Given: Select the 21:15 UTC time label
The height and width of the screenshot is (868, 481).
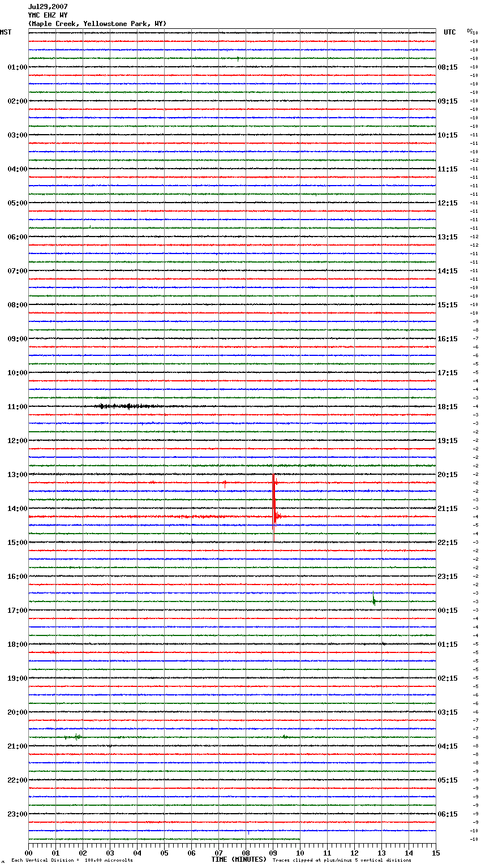Looking at the screenshot, I should [448, 509].
